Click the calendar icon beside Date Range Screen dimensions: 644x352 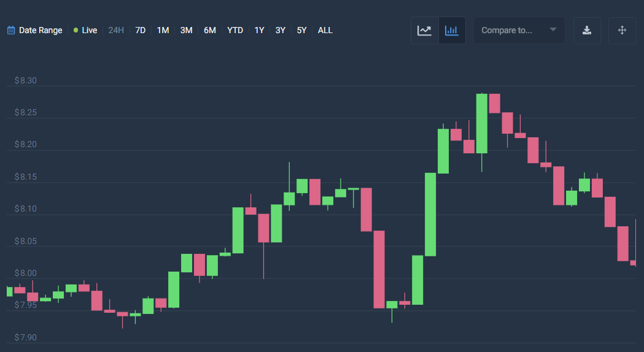point(11,30)
